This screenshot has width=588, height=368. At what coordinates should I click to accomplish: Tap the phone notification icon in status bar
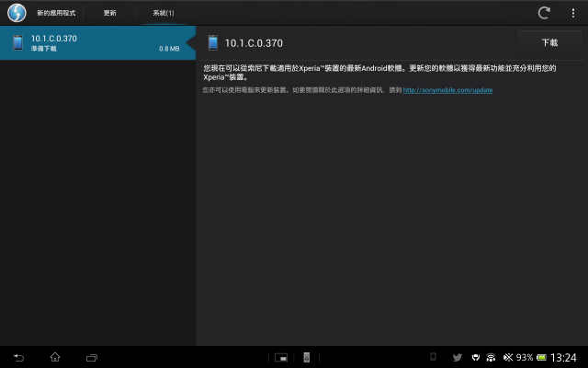[x=433, y=357]
